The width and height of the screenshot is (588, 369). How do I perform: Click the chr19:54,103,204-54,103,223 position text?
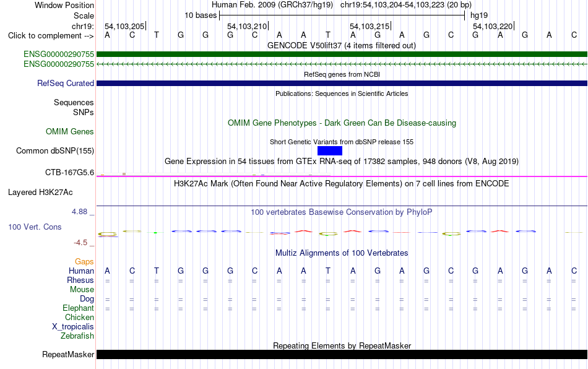pyautogui.click(x=406, y=5)
